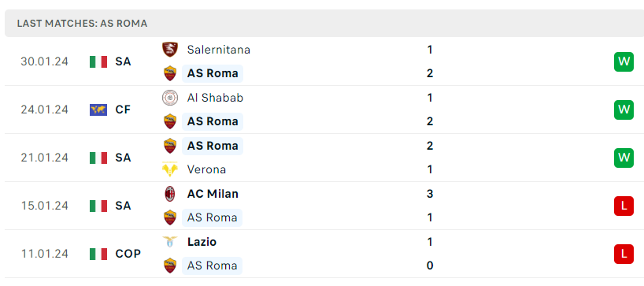Click the highlighted AS Roma label in the Verona match

click(213, 146)
